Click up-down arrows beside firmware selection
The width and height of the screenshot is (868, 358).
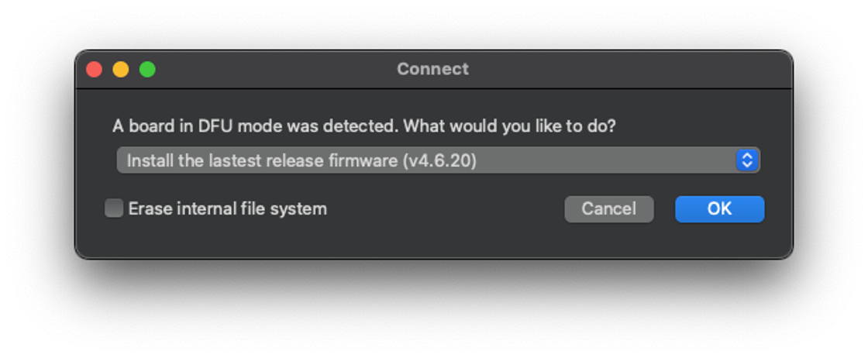point(747,160)
